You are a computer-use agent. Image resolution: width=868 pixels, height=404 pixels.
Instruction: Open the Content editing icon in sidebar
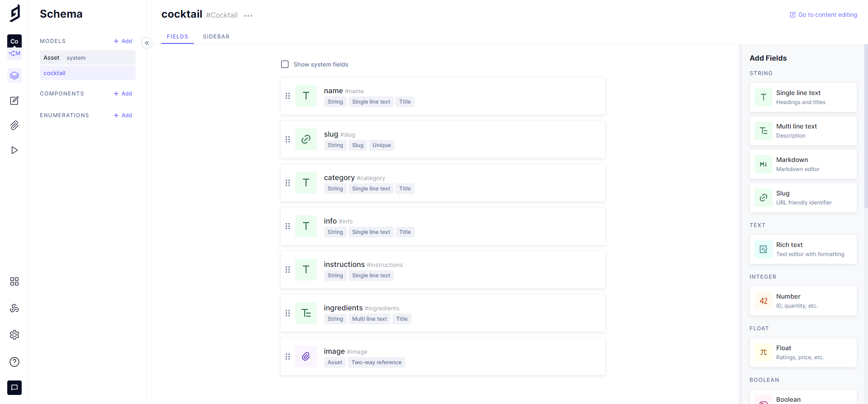[14, 100]
